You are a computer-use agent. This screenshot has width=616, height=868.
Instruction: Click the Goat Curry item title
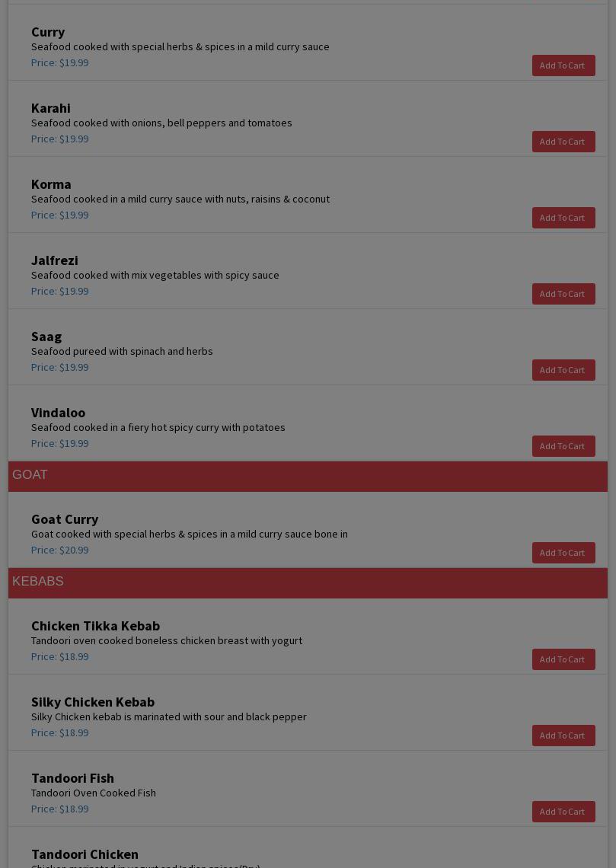(x=65, y=519)
